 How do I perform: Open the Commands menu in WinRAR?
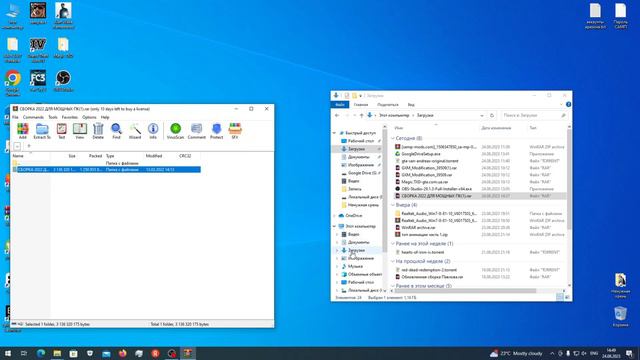[33, 117]
